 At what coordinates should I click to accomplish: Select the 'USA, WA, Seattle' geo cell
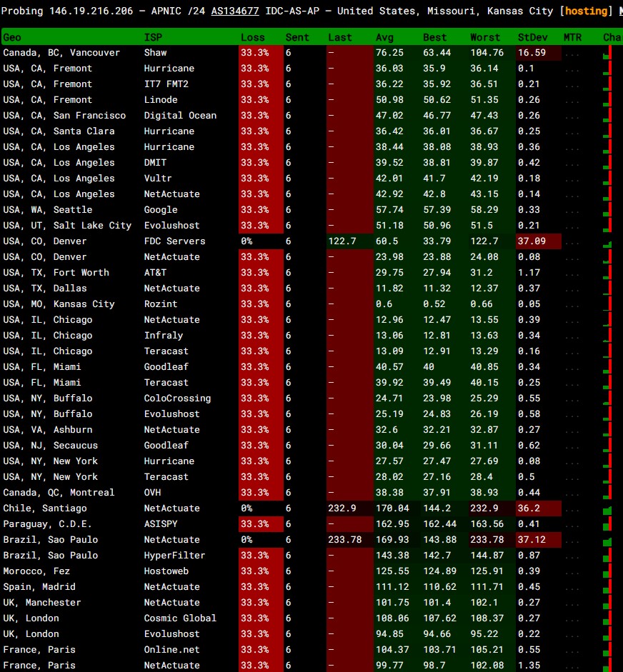(x=48, y=209)
